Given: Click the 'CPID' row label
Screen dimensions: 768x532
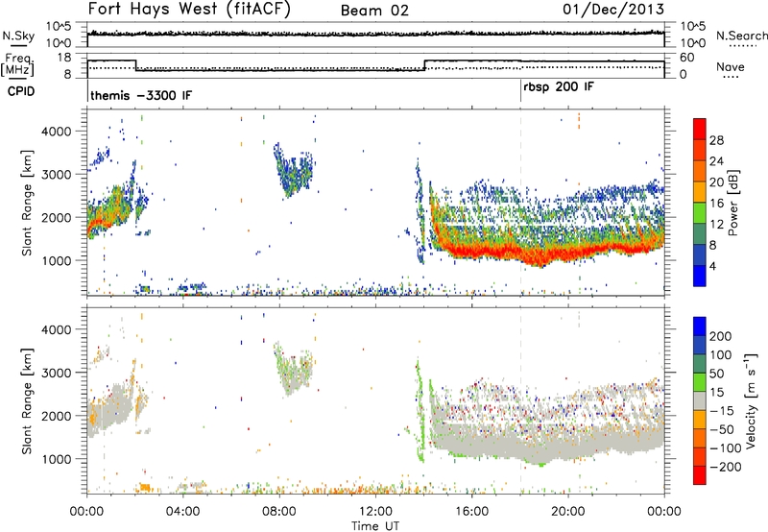Looking at the screenshot, I should pyautogui.click(x=21, y=91).
